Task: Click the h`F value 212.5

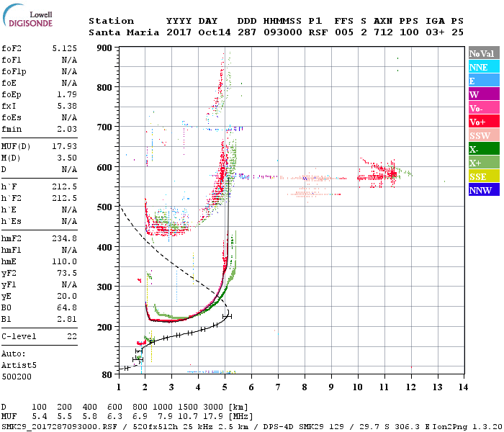Action: tap(64, 186)
